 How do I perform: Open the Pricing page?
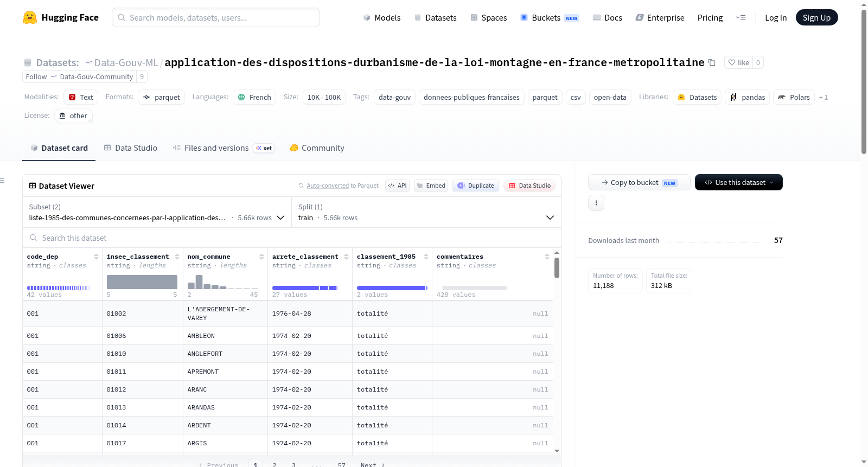click(710, 17)
